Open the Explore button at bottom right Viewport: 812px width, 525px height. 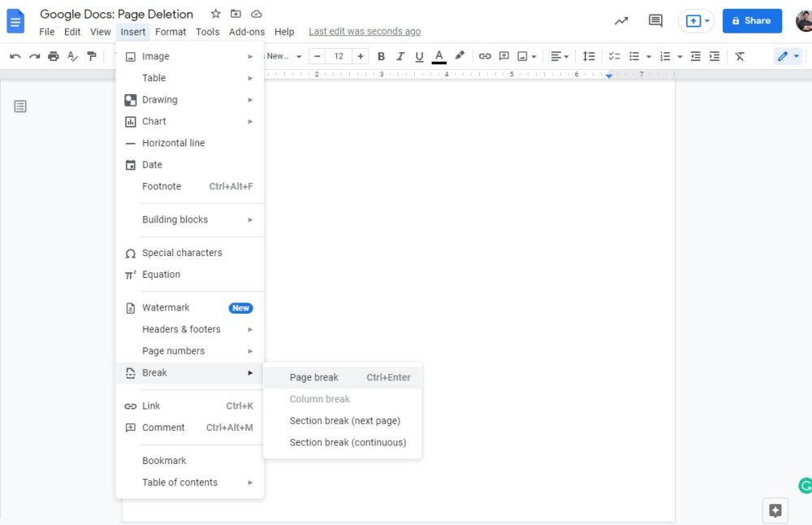pyautogui.click(x=775, y=510)
